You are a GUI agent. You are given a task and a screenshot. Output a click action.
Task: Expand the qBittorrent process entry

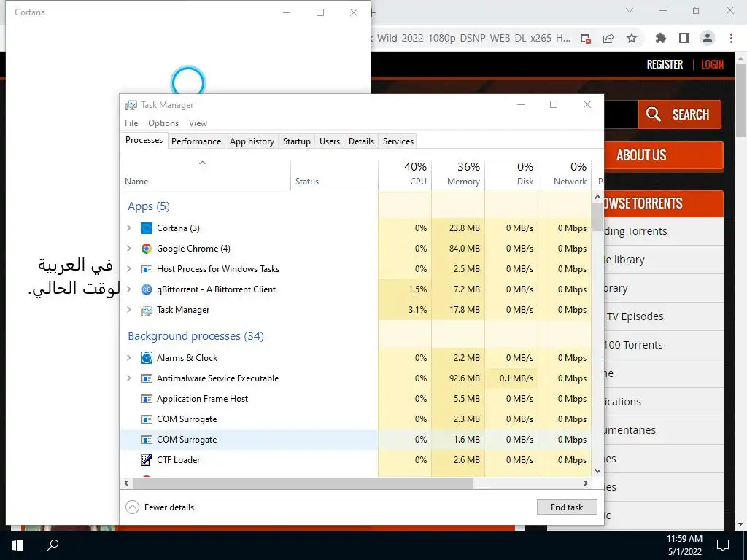coord(128,289)
